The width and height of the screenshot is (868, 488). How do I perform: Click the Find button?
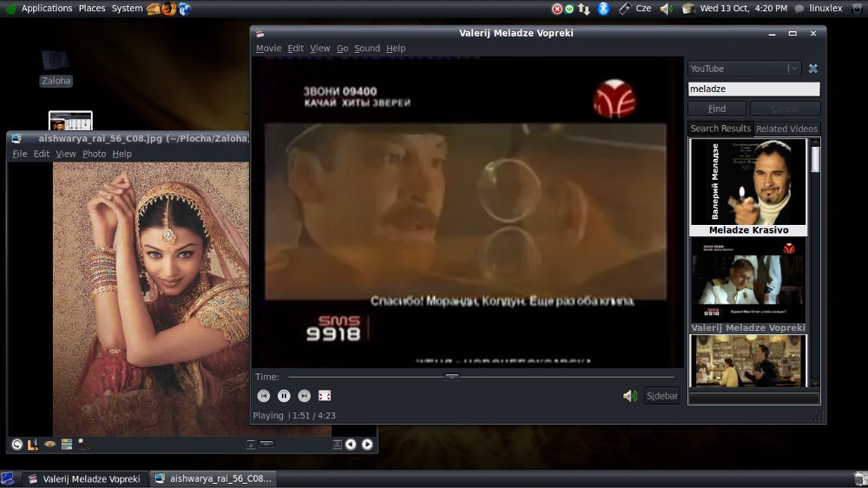coord(717,109)
